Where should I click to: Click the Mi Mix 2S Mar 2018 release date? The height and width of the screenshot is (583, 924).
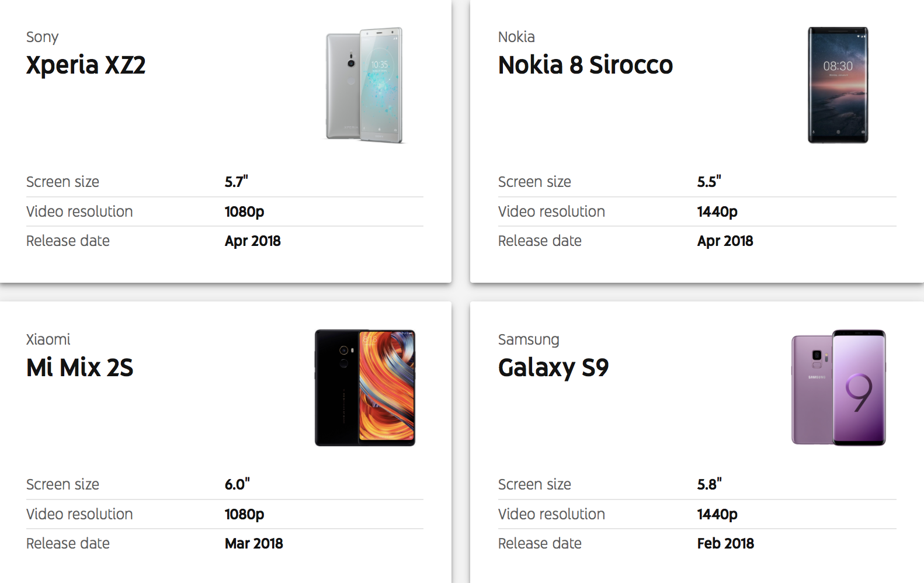(x=254, y=543)
